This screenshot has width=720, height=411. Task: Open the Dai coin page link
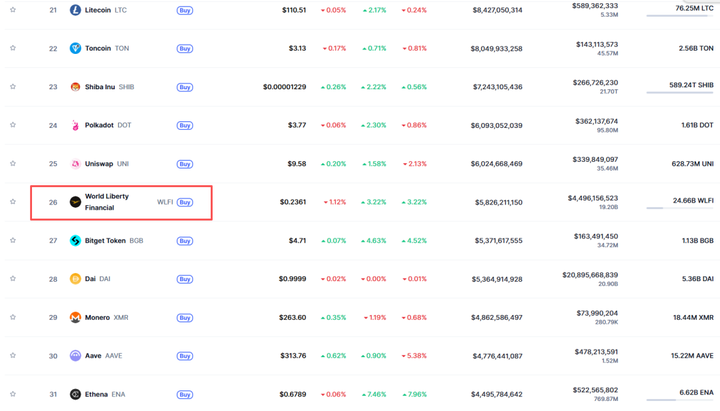pos(90,279)
